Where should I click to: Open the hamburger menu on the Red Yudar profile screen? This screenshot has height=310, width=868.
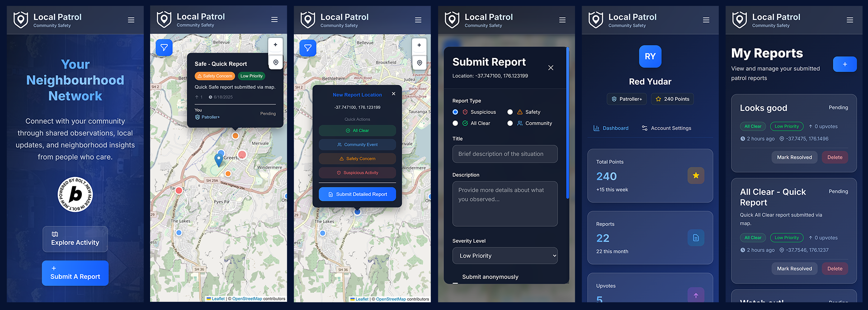click(x=706, y=20)
